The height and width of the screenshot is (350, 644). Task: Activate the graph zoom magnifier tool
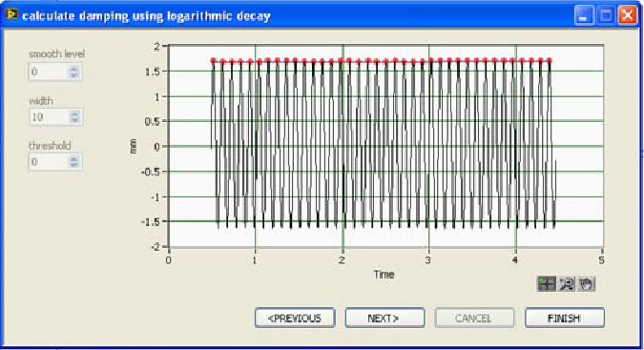pos(567,283)
